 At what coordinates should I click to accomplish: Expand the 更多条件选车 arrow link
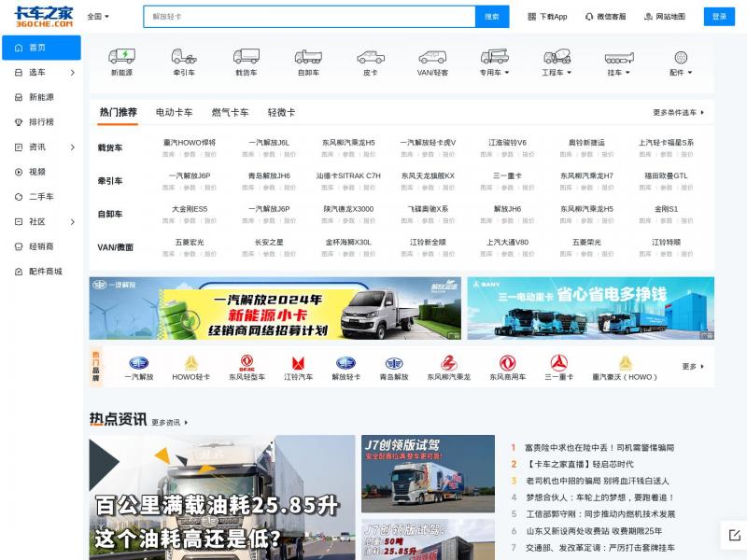coord(679,112)
